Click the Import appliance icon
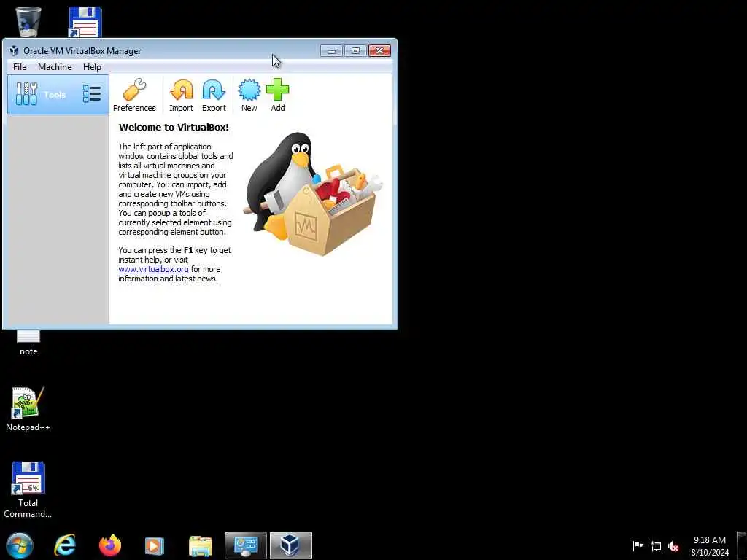 coord(181,96)
